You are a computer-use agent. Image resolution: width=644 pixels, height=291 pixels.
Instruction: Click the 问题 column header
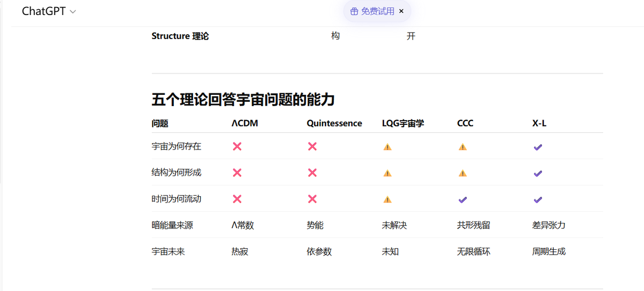pyautogui.click(x=160, y=123)
